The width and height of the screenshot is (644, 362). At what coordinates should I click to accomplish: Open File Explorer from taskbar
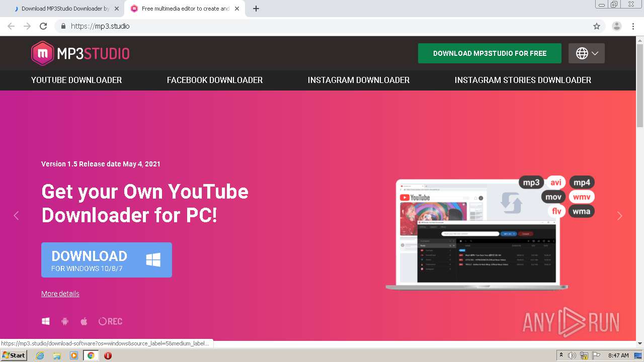[x=57, y=355]
